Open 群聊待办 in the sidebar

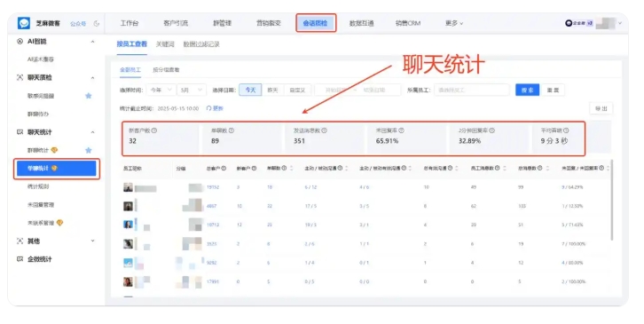(x=38, y=114)
